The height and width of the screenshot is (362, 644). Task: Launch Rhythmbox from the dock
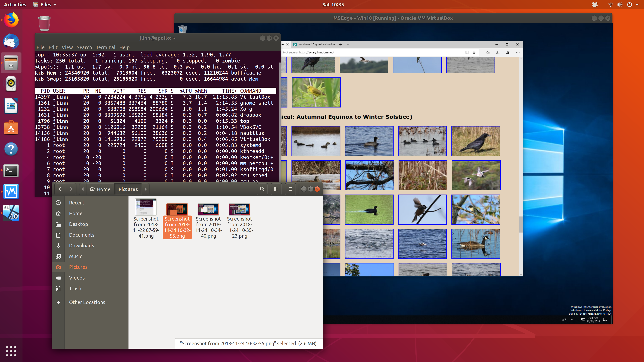pos(11,84)
